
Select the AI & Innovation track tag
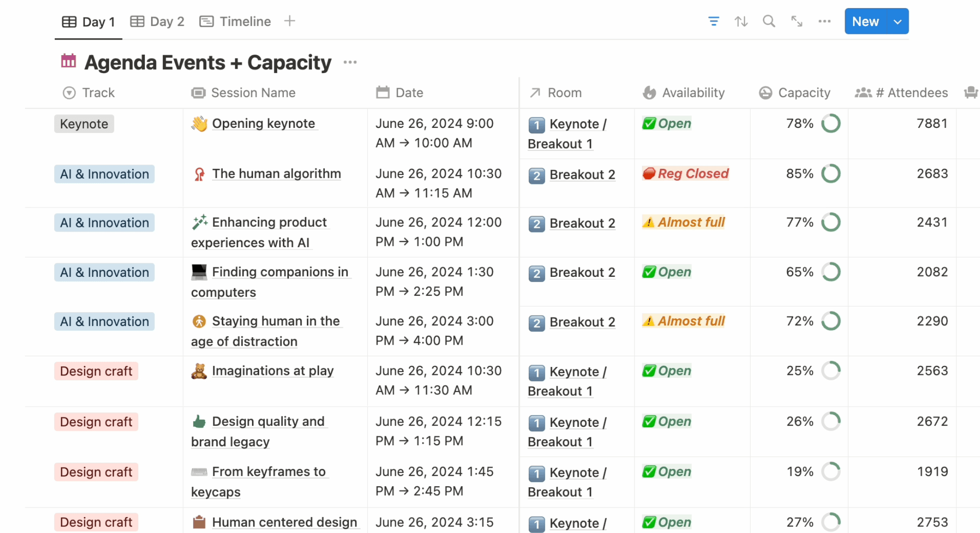point(104,174)
